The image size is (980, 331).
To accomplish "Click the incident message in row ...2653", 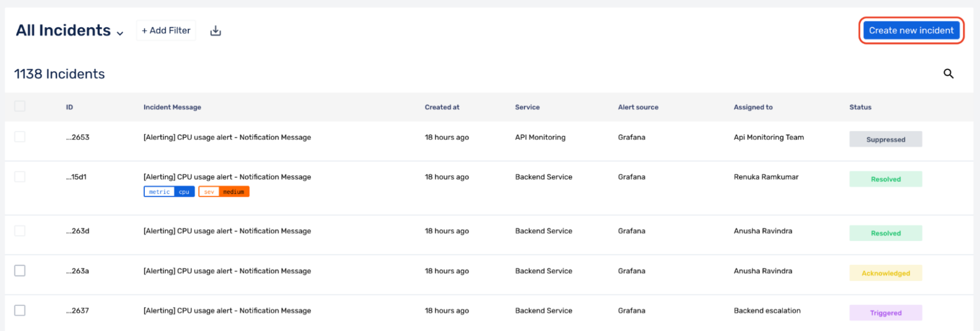I will (x=227, y=137).
